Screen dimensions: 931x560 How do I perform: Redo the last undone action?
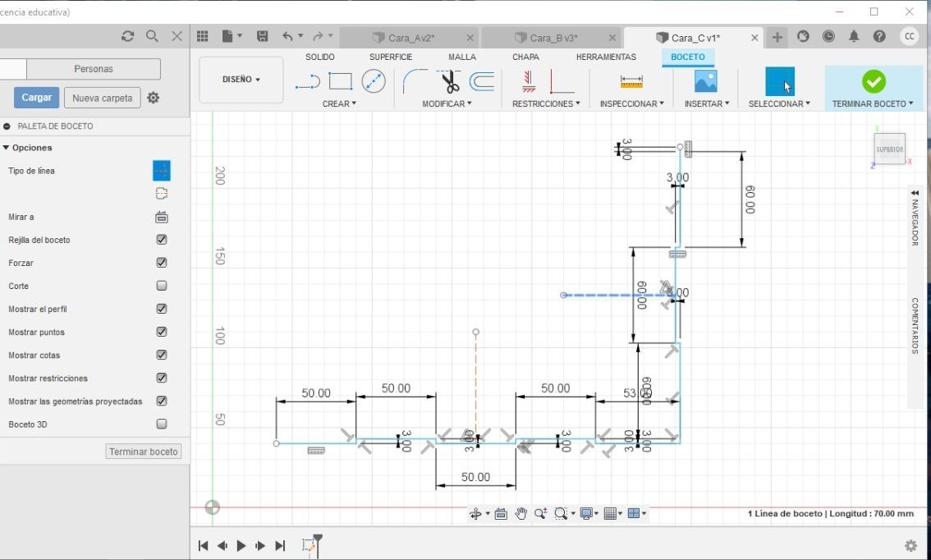pyautogui.click(x=319, y=36)
